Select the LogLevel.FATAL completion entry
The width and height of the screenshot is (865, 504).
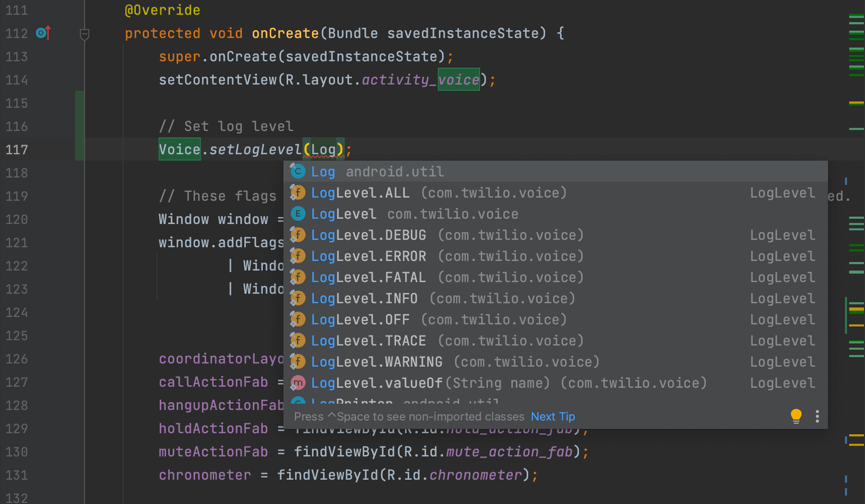click(x=368, y=277)
